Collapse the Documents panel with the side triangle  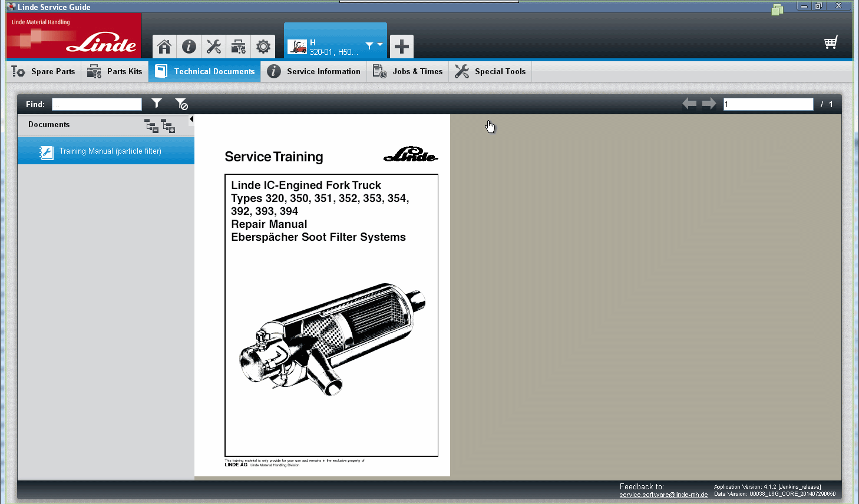(x=191, y=119)
